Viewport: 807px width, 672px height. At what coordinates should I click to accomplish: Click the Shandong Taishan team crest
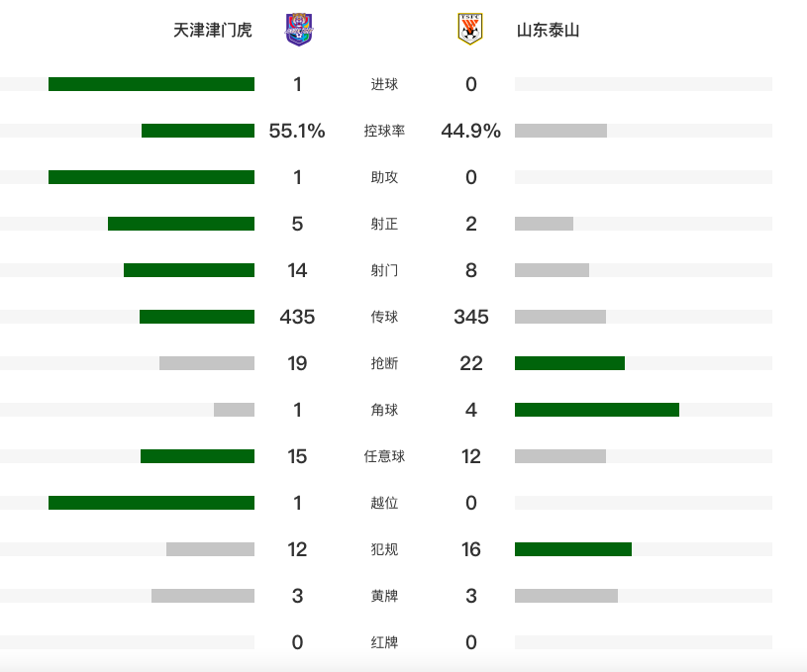[470, 29]
